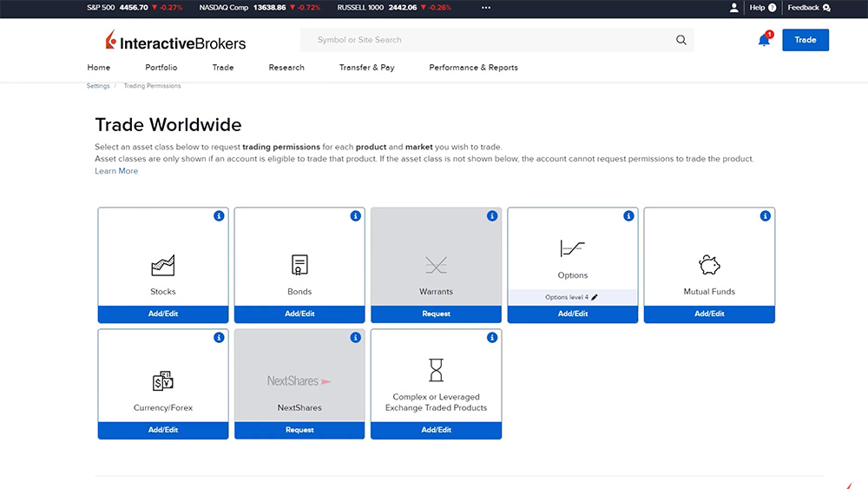This screenshot has width=868, height=489.
Task: Edit Options level 4 pencil icon
Action: point(595,297)
